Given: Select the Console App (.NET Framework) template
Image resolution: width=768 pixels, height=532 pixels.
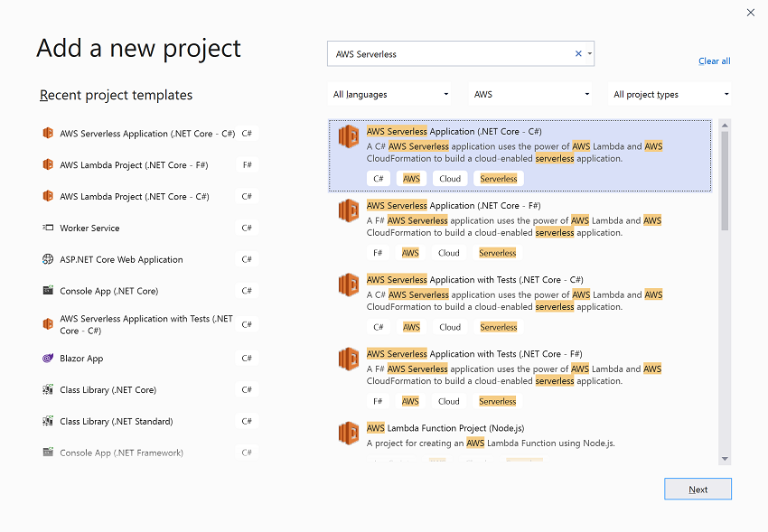Looking at the screenshot, I should pyautogui.click(x=149, y=453).
